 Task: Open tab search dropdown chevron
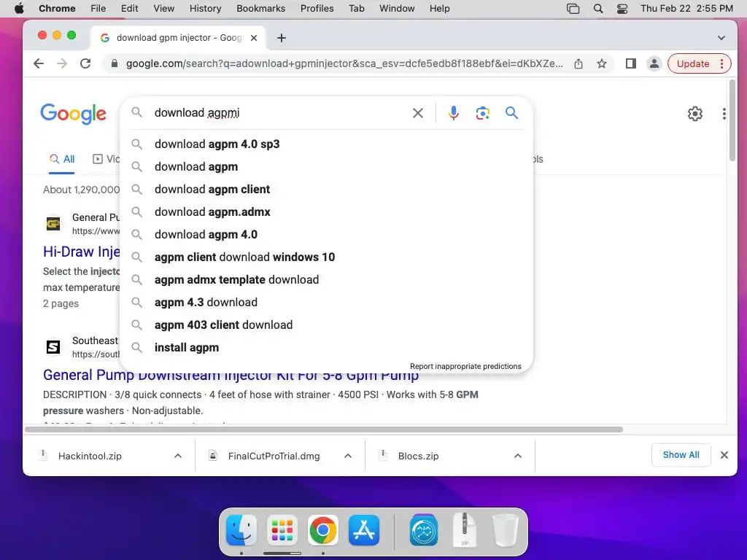[721, 38]
